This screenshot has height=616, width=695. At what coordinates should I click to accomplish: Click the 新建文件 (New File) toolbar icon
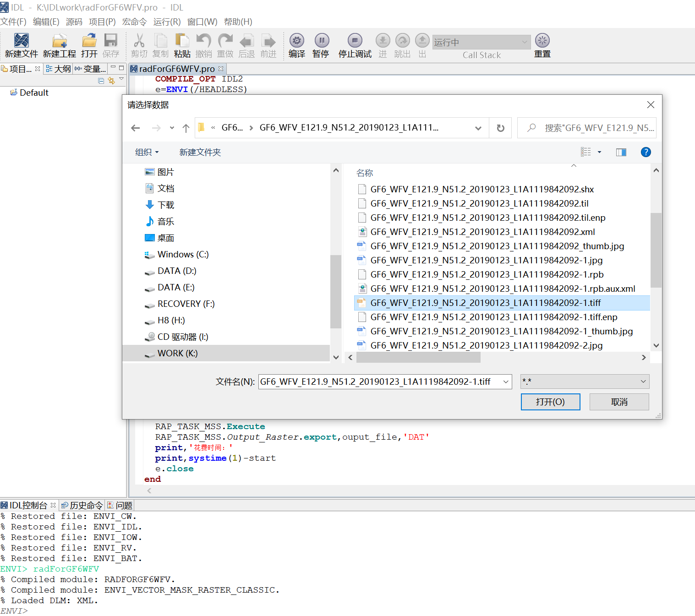click(21, 41)
